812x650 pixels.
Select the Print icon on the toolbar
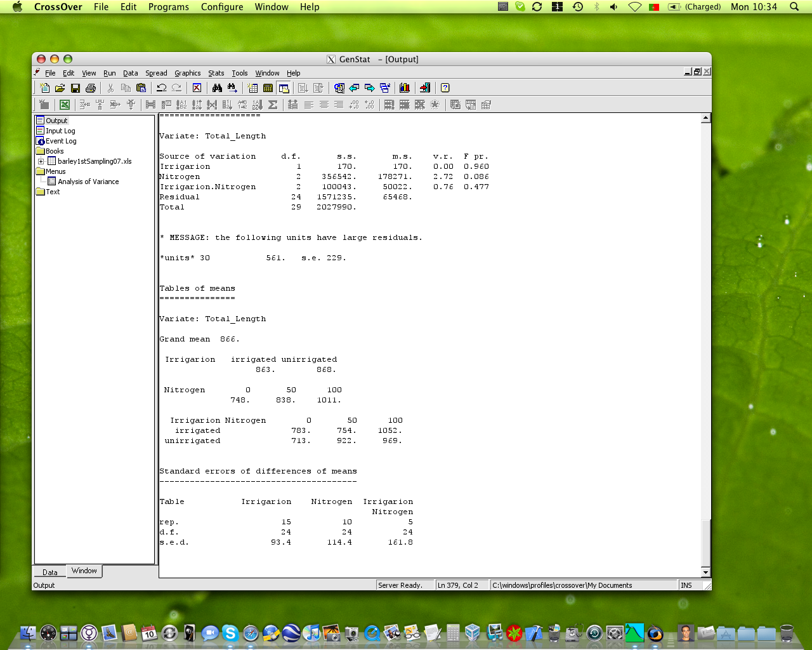[90, 88]
